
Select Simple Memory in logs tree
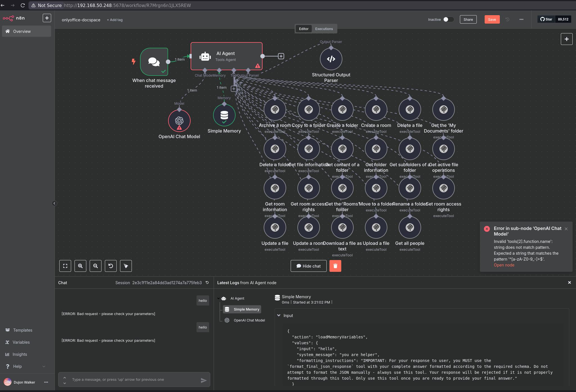pos(242,309)
